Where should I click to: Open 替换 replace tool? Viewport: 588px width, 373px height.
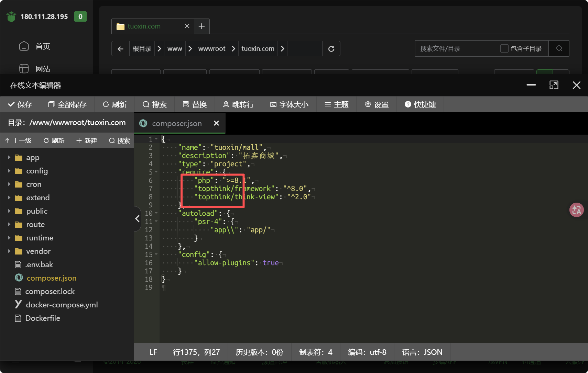coord(195,104)
